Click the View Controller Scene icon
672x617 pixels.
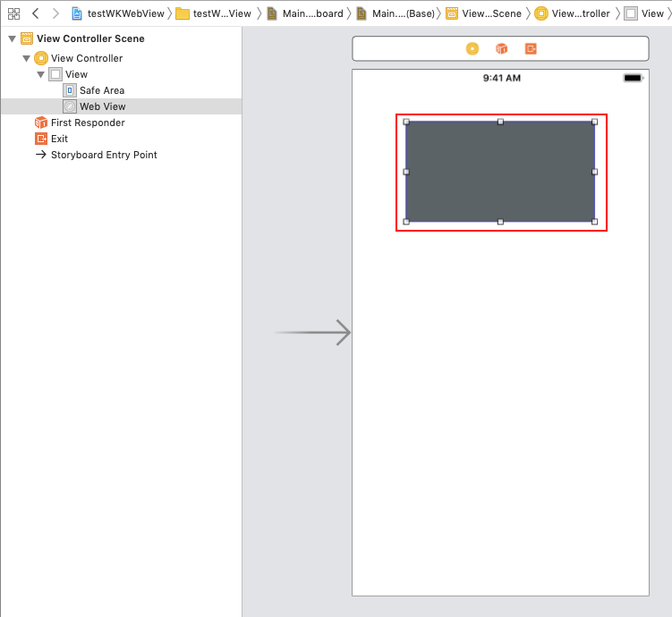27,38
